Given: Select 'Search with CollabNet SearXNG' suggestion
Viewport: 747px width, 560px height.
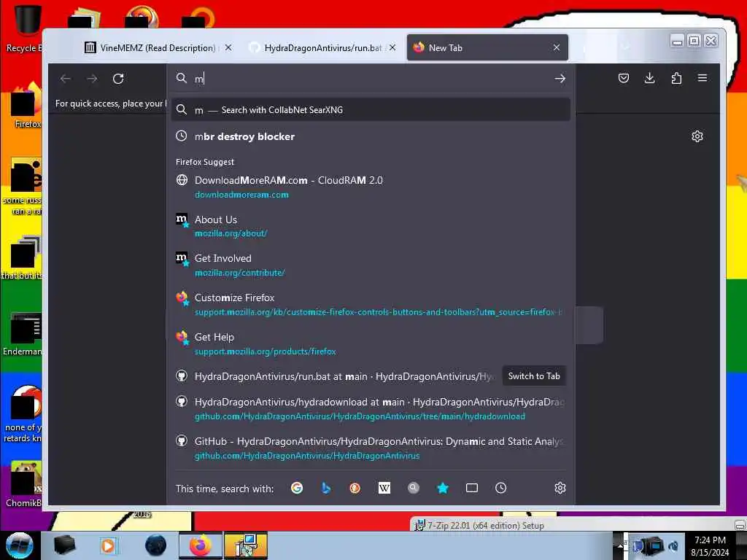Looking at the screenshot, I should [x=371, y=110].
